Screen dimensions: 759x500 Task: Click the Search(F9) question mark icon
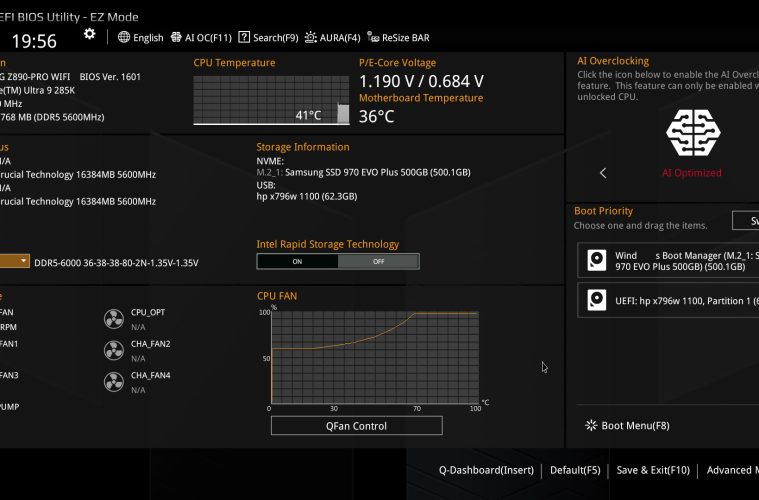click(244, 37)
